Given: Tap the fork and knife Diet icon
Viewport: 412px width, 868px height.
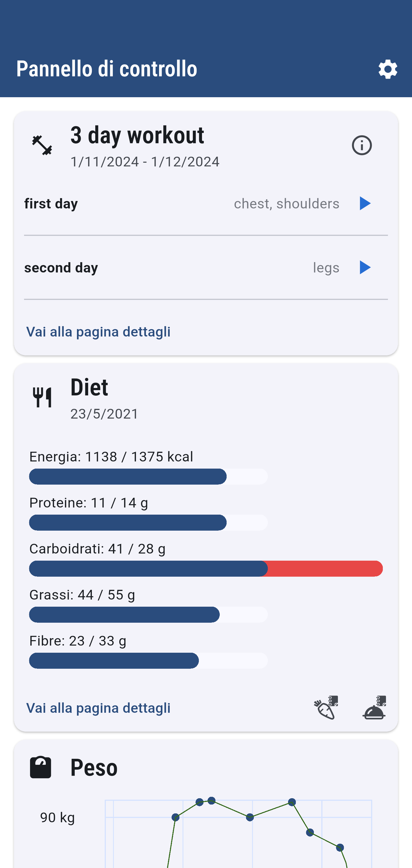Looking at the screenshot, I should [42, 398].
